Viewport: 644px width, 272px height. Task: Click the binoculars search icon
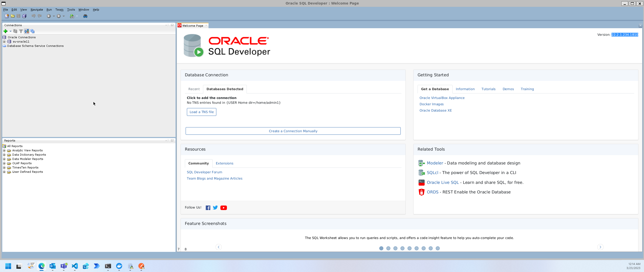click(x=85, y=16)
